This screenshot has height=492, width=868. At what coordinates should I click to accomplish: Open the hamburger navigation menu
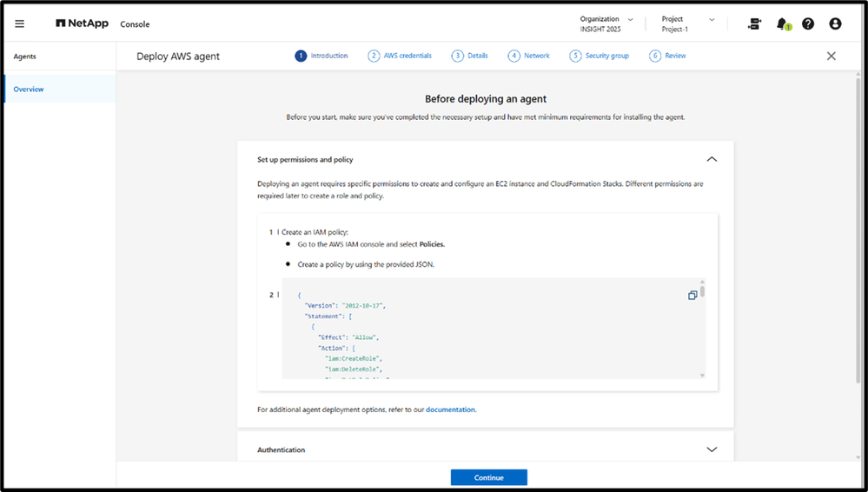[20, 24]
